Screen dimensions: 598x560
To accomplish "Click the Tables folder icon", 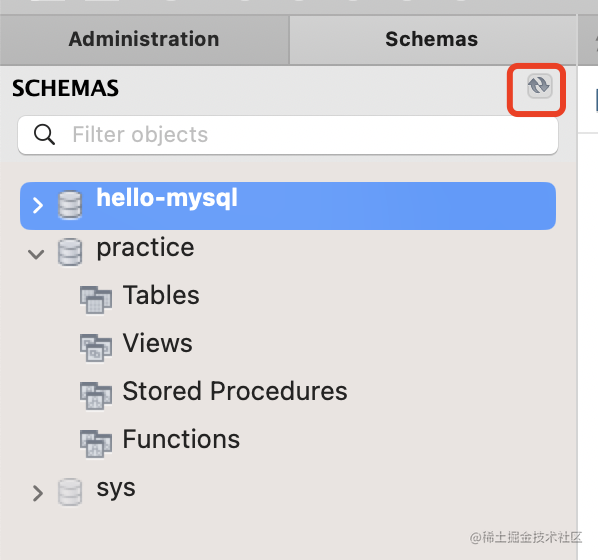I will coord(96,300).
